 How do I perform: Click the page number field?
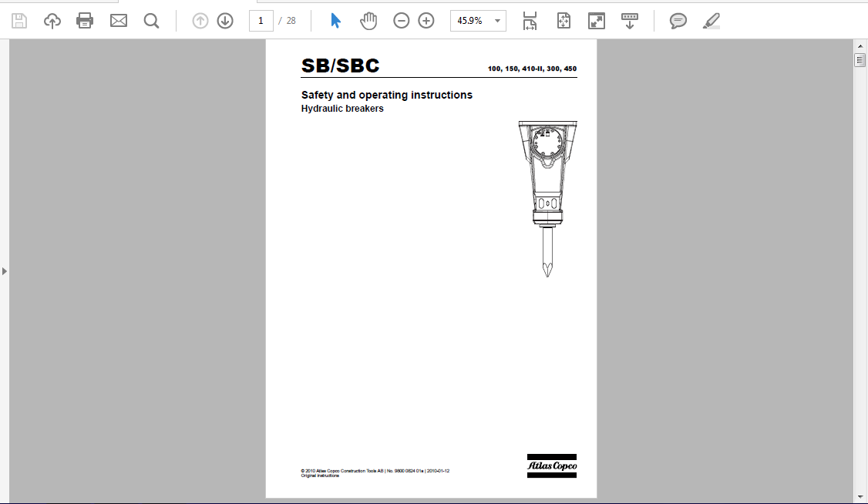pos(261,21)
